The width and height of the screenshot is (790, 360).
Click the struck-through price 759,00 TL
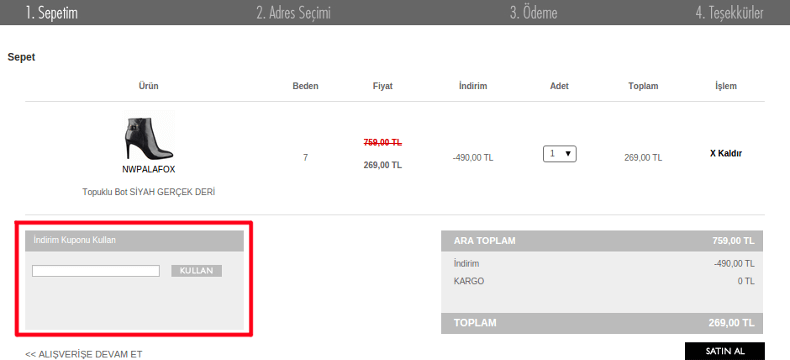[382, 142]
